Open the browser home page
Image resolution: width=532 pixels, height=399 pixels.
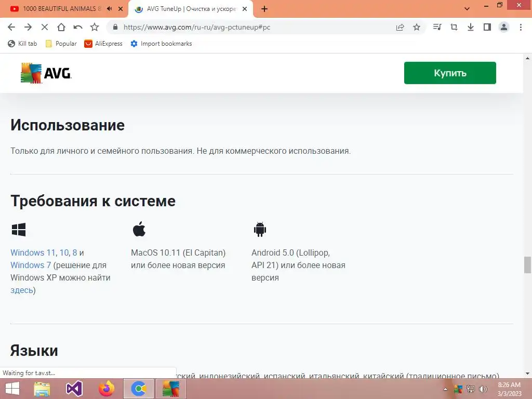pyautogui.click(x=61, y=27)
